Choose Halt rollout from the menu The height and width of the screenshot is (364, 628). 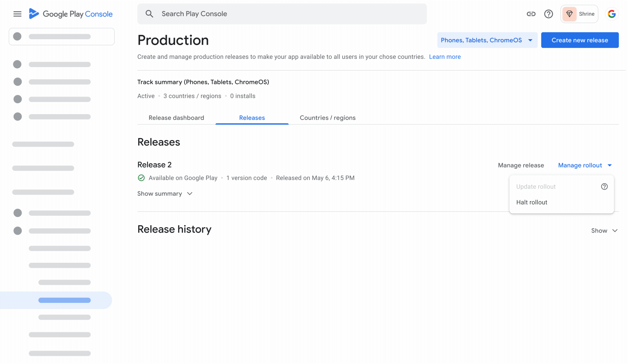[531, 202]
